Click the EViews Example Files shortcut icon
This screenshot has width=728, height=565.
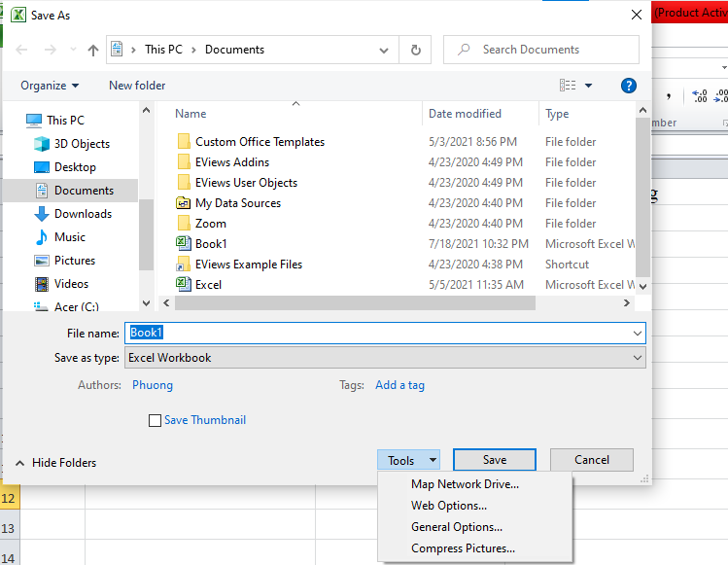coord(184,264)
